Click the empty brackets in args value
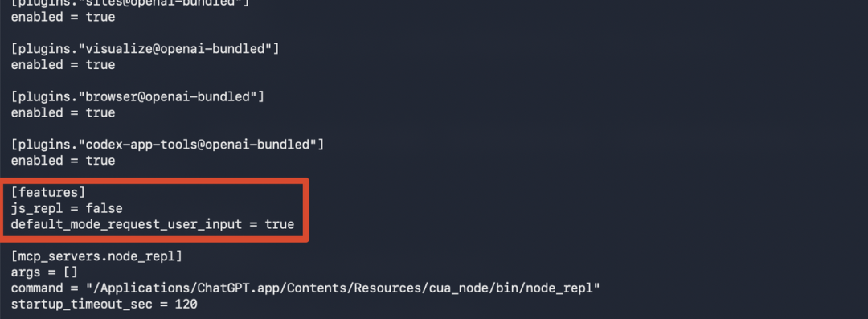The width and height of the screenshot is (868, 319). 70,272
